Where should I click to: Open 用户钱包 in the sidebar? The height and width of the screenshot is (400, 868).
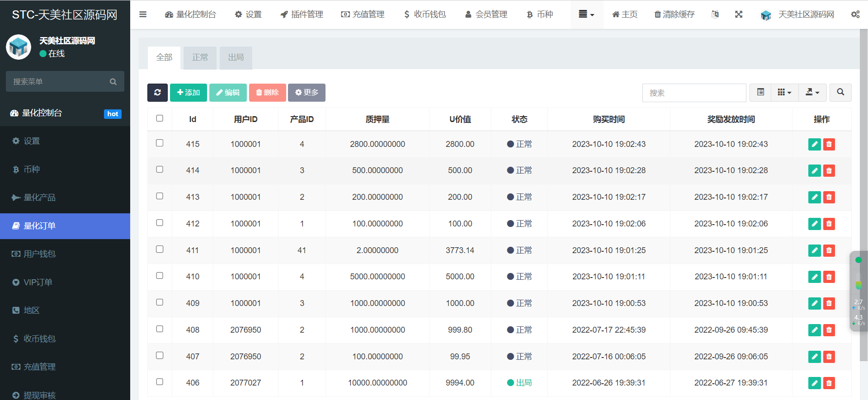click(39, 254)
